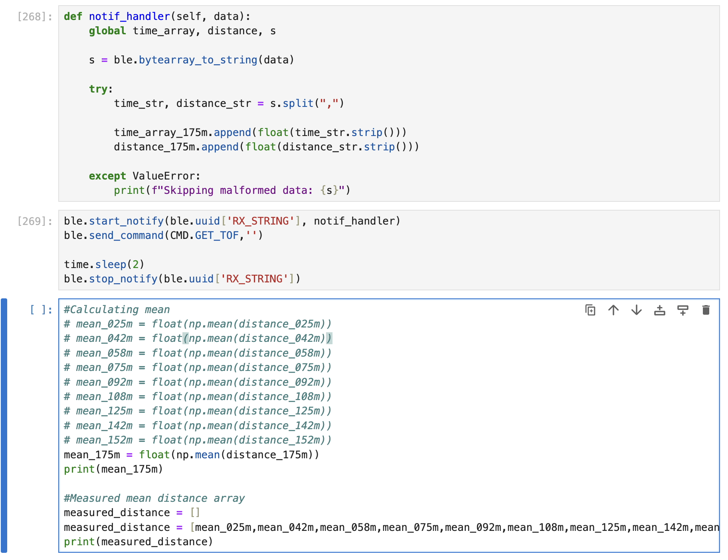
Task: Insert a cell above the active cell
Action: tap(660, 310)
